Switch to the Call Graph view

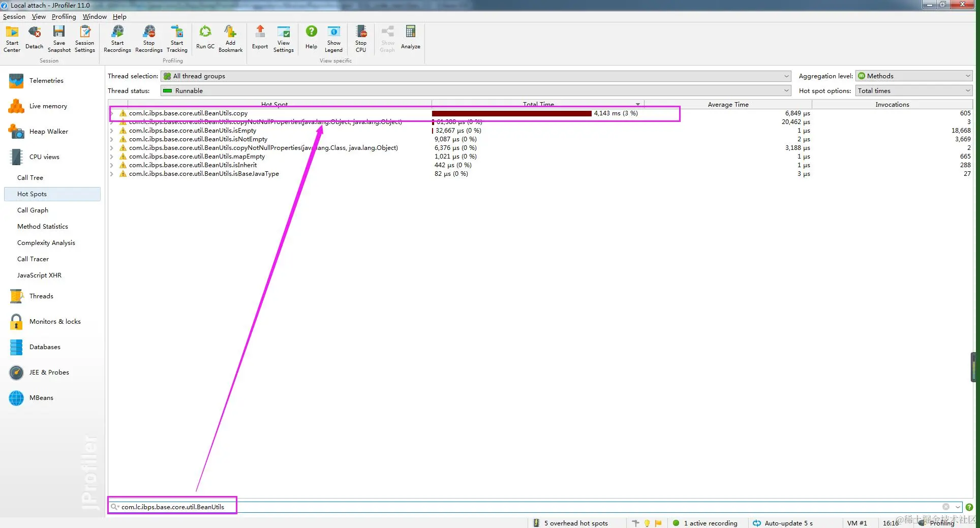tap(33, 210)
